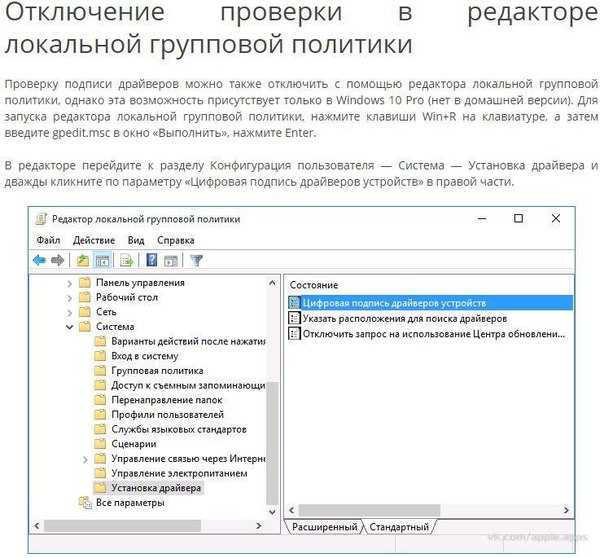This screenshot has height=558, width=604.
Task: Click the 'Групповая политика' folder icon
Action: pyautogui.click(x=100, y=370)
